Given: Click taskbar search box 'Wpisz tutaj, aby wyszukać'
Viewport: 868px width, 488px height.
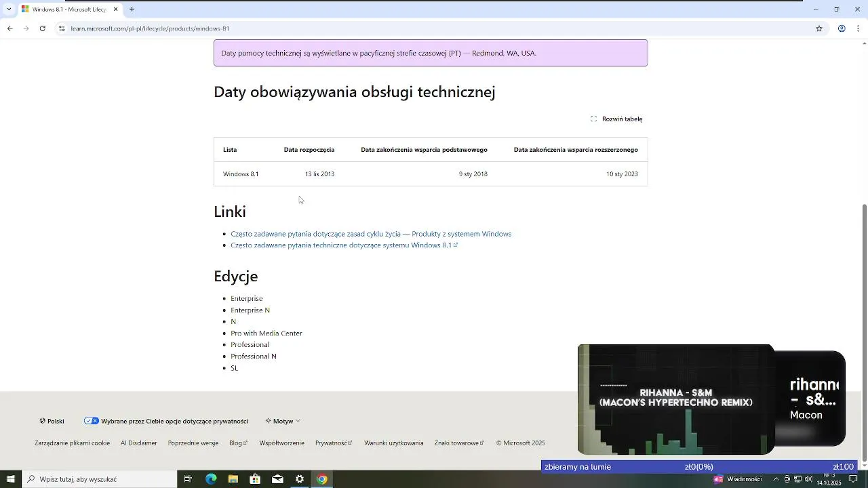Looking at the screenshot, I should (x=100, y=479).
